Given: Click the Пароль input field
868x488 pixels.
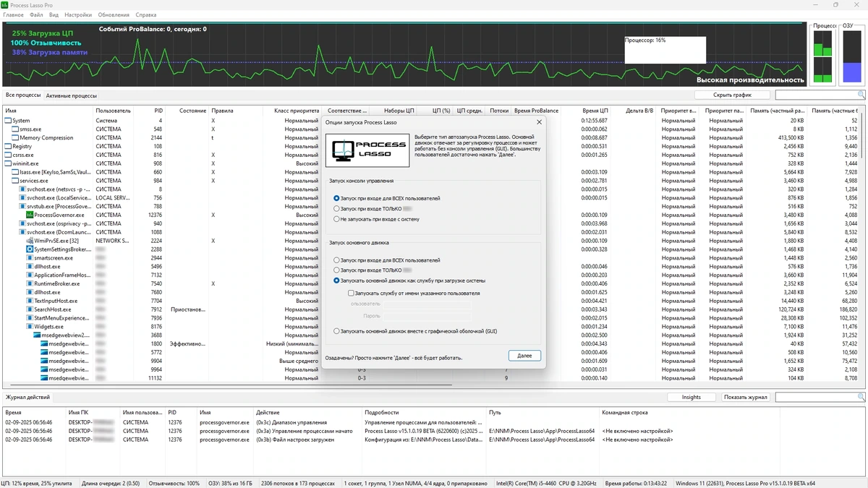Looking at the screenshot, I should 427,316.
